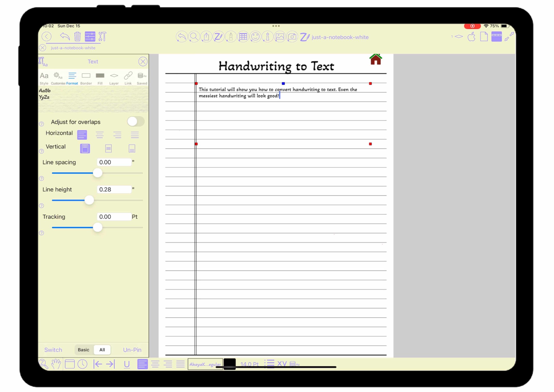Image resolution: width=554 pixels, height=392 pixels.
Task: Click the camera tool icon
Action: 292,37
